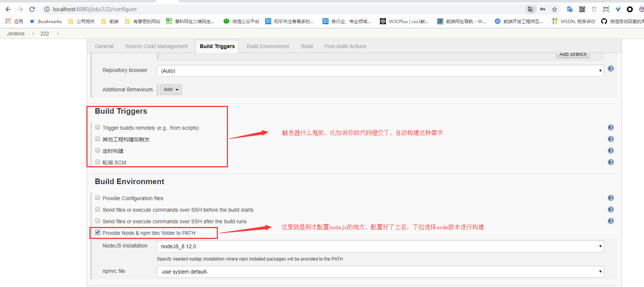Screen dimensions: 644x287
Task: Open the npmrc file dropdown
Action: coord(380,272)
